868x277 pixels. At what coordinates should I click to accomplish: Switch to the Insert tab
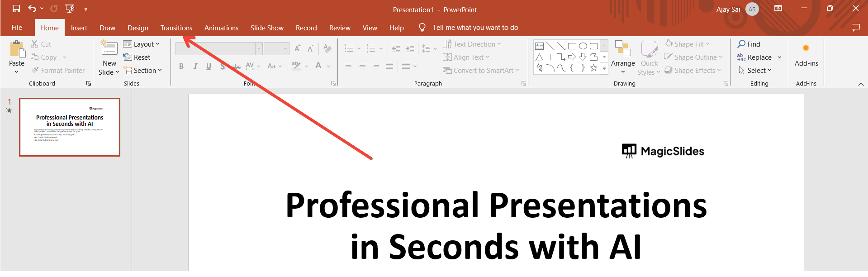click(x=79, y=28)
